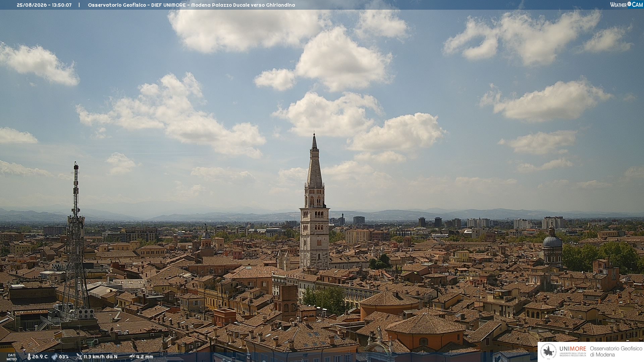Screen dimensions: 644x362
Task: Select the 63% humidity value
Action: pyautogui.click(x=64, y=357)
